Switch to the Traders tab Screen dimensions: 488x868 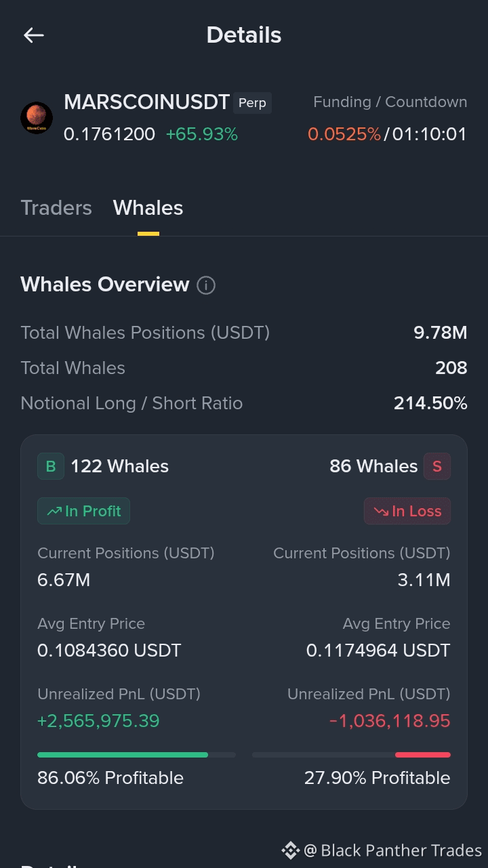coord(56,207)
